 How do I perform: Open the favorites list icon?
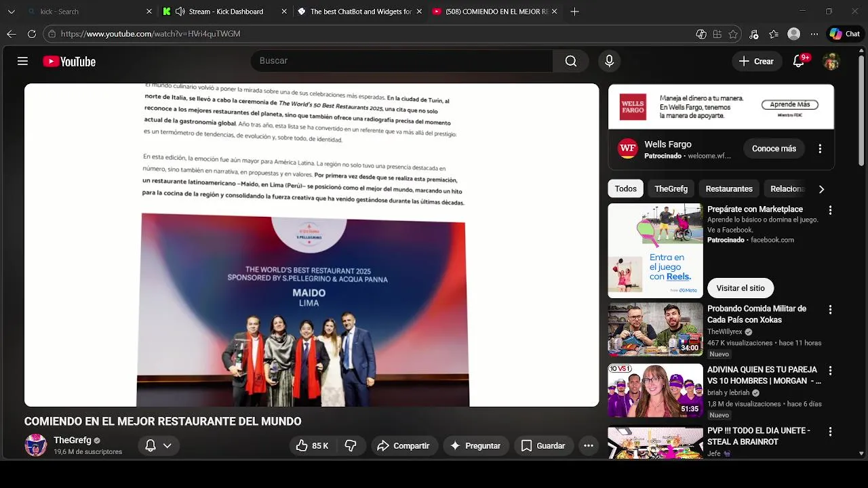pyautogui.click(x=774, y=34)
